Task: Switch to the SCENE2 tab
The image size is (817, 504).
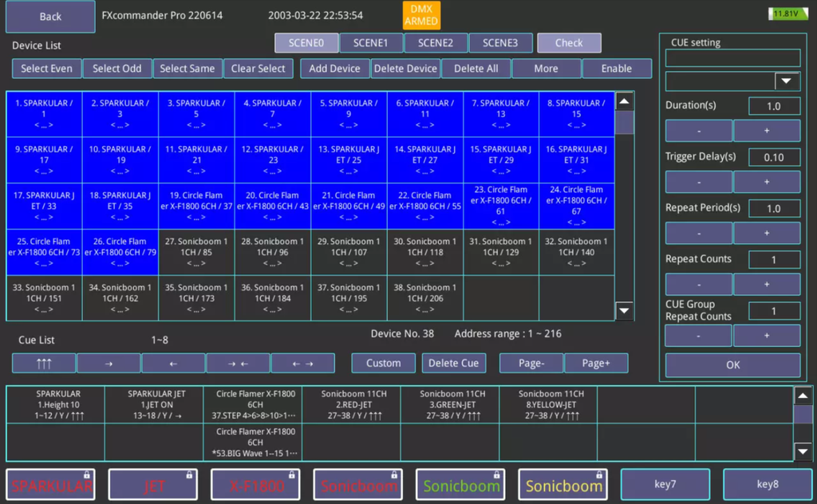Action: [436, 43]
